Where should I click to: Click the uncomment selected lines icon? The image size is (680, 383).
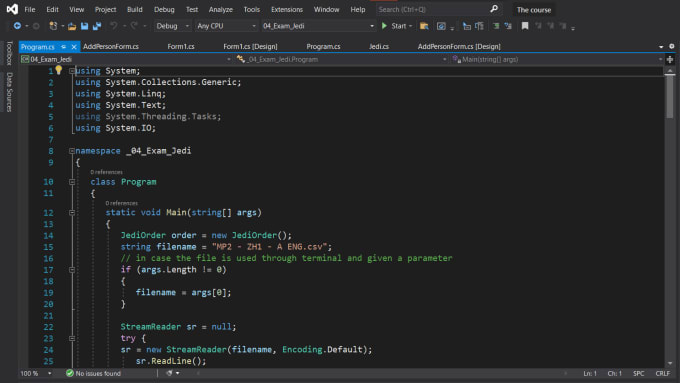(x=508, y=26)
